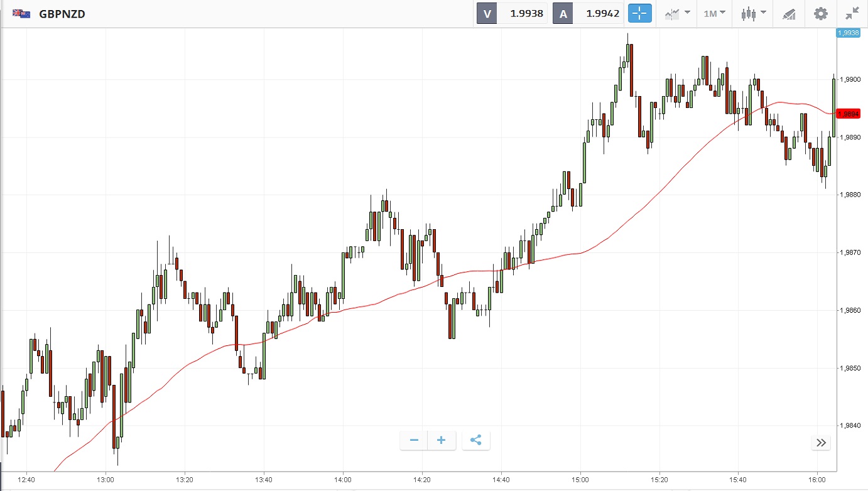Screen dimensions: 868x491
Task: Click the GBPNZD symbol name
Action: (x=62, y=13)
